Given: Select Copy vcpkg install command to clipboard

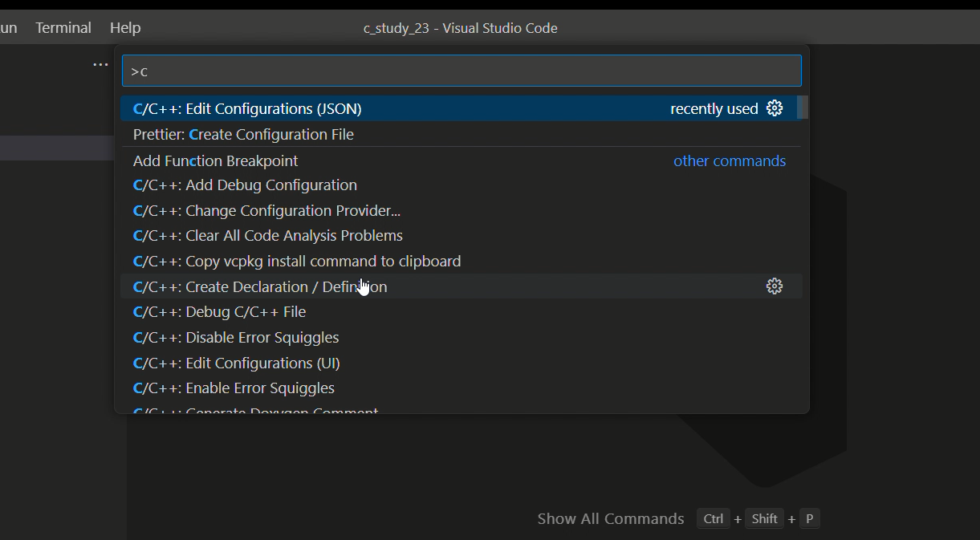Looking at the screenshot, I should [x=462, y=261].
